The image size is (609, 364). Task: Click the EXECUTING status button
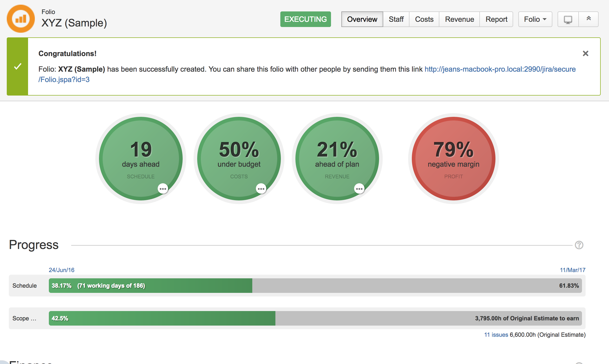click(305, 19)
